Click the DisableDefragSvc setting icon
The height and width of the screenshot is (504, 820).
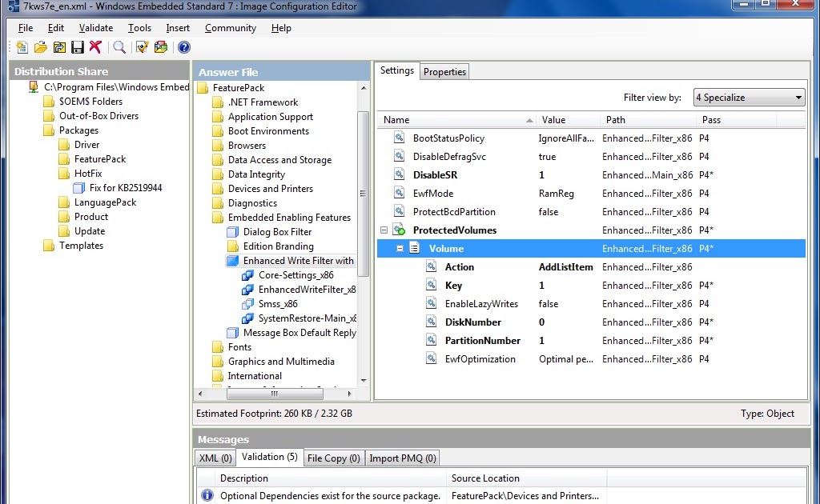pyautogui.click(x=399, y=156)
